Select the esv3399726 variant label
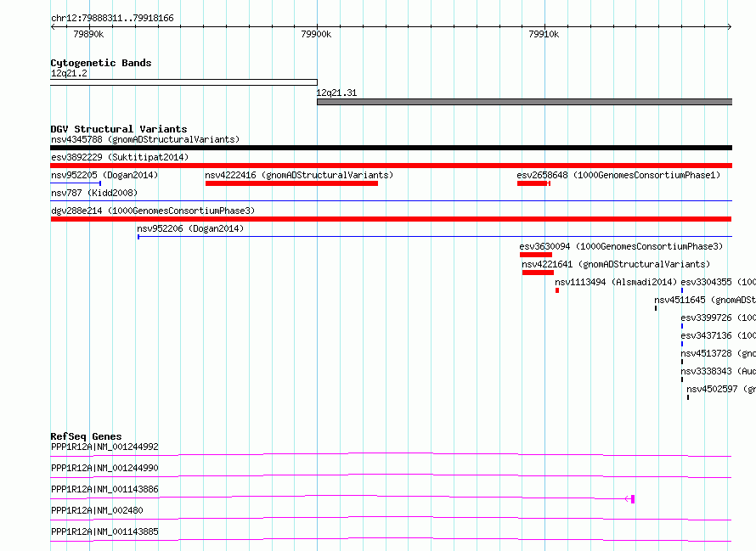The image size is (756, 551). [x=718, y=318]
